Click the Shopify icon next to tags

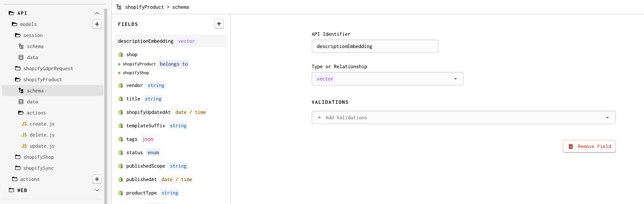(120, 139)
